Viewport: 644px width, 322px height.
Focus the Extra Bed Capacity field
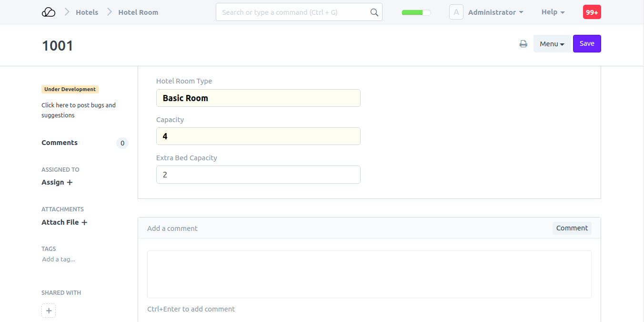coord(258,175)
